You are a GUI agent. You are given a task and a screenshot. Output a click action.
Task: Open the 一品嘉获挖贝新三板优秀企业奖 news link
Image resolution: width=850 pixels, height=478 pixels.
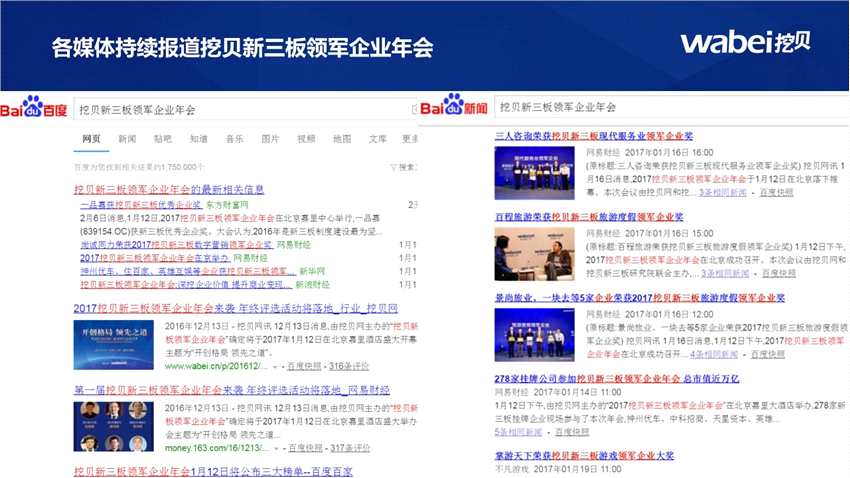tap(140, 205)
